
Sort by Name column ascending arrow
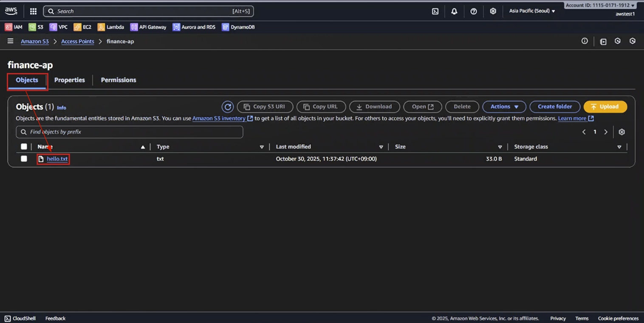(x=143, y=147)
